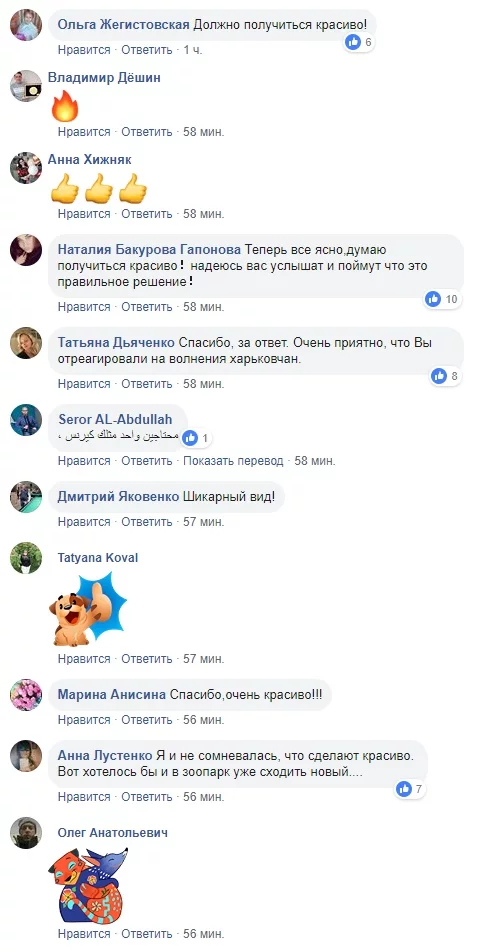Open the 1 ч. timestamp on first comment
The image size is (485, 952).
click(x=193, y=50)
